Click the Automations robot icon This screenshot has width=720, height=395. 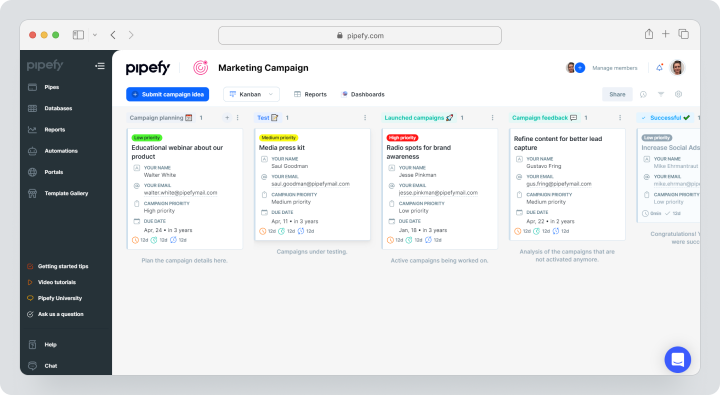coord(32,151)
